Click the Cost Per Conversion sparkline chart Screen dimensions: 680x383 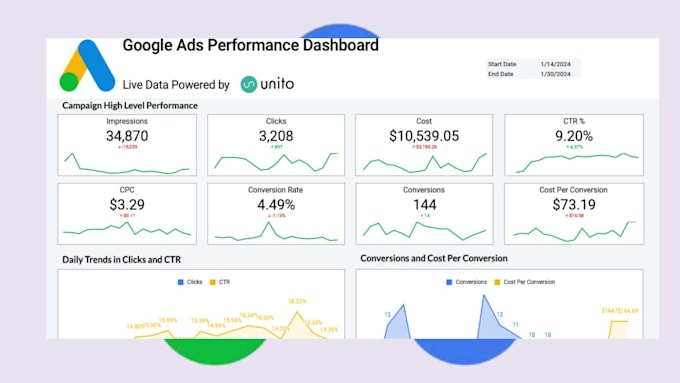click(574, 231)
